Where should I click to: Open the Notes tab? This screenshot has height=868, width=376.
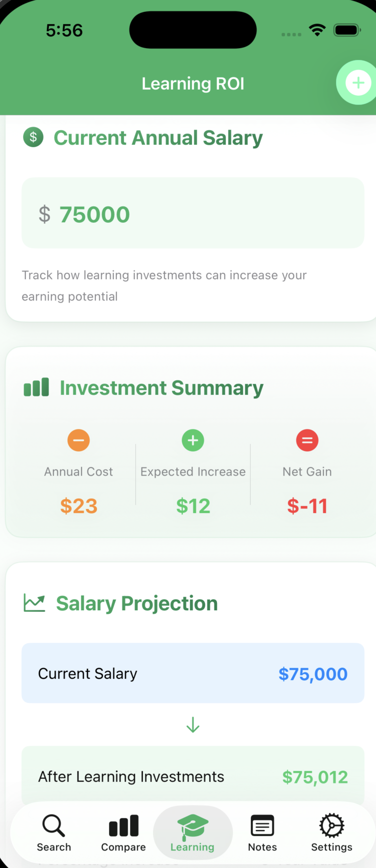262,832
